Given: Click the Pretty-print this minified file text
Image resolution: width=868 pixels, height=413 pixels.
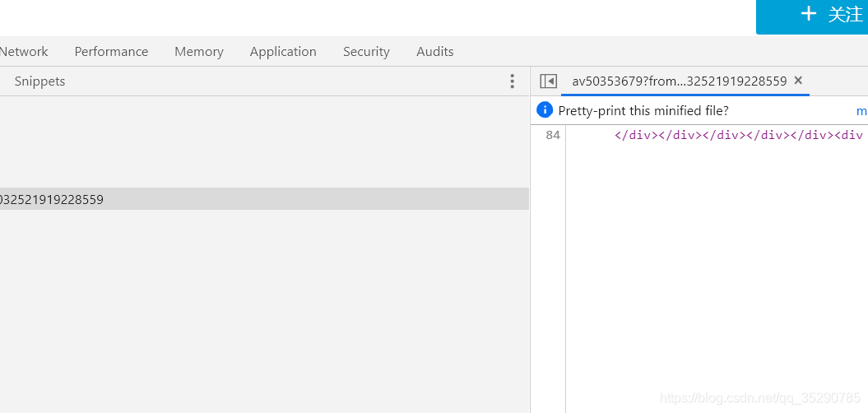Looking at the screenshot, I should coord(643,111).
